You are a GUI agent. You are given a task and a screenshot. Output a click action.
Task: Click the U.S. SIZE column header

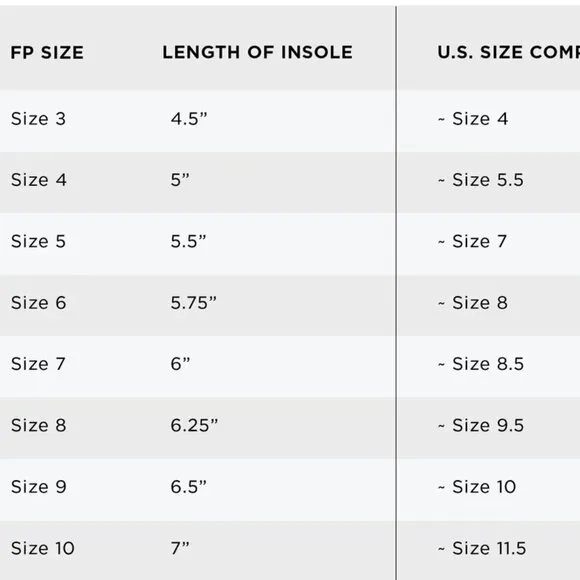pos(509,52)
